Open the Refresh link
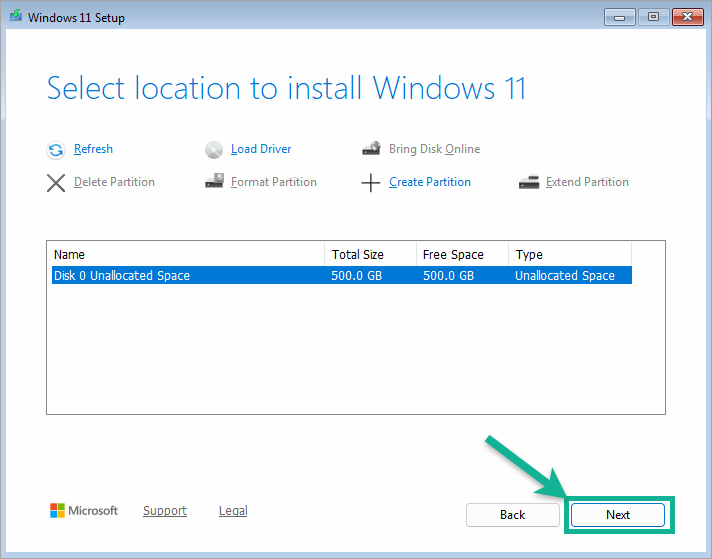This screenshot has width=712, height=559. [93, 149]
